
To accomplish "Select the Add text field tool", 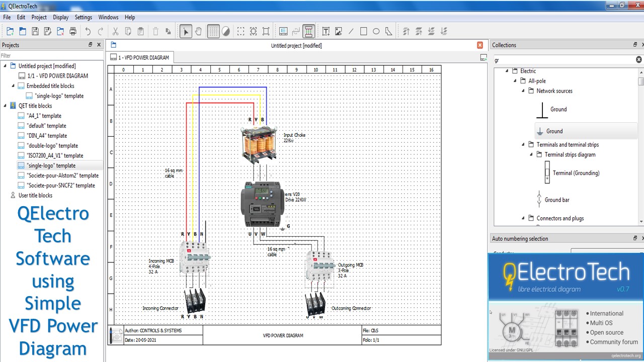I will 326,31.
